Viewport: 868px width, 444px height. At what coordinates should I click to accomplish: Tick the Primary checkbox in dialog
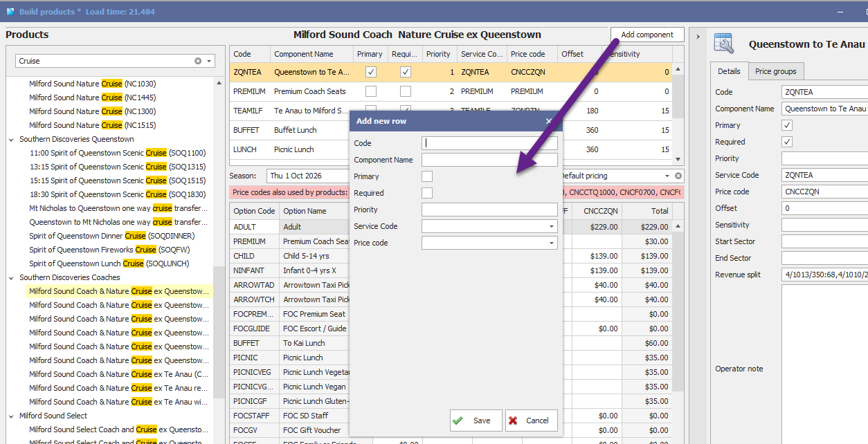(427, 176)
